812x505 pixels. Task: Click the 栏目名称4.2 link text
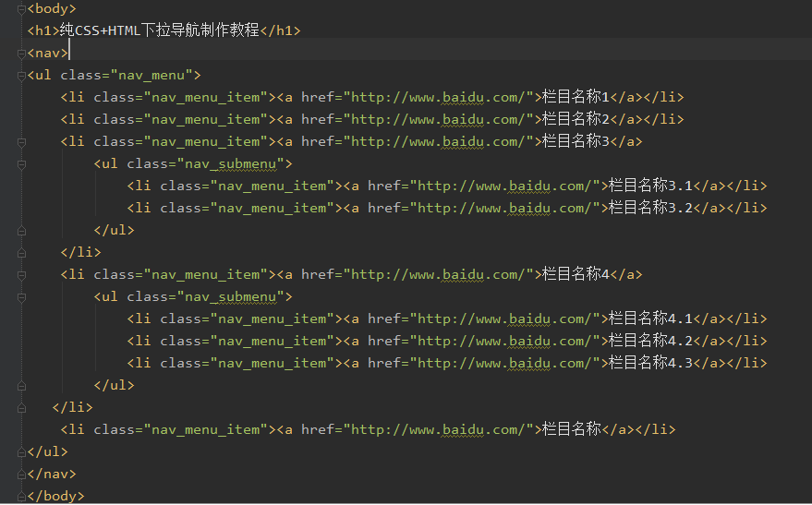650,341
